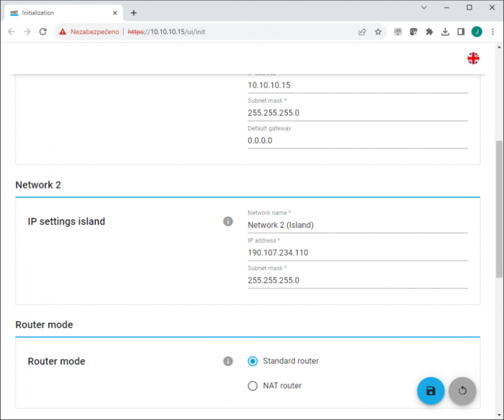Image resolution: width=504 pixels, height=420 pixels.
Task: Edit the first Subnet mask field
Action: tap(358, 113)
